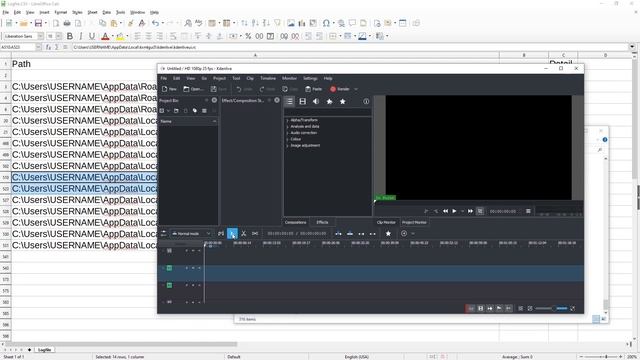Screen dimensions: 640x360
Task: Rewind the monitor playback
Action: (x=445, y=211)
